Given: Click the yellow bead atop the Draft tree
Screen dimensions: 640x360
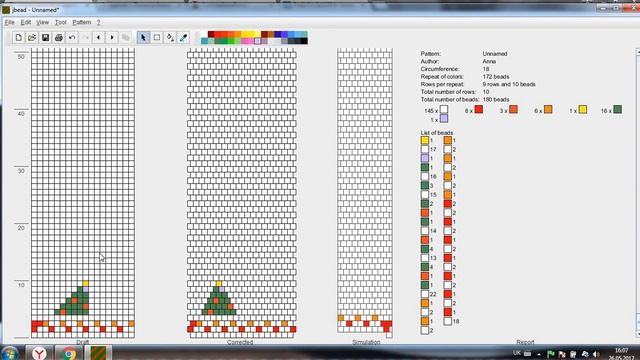Looking at the screenshot, I should (x=85, y=284).
